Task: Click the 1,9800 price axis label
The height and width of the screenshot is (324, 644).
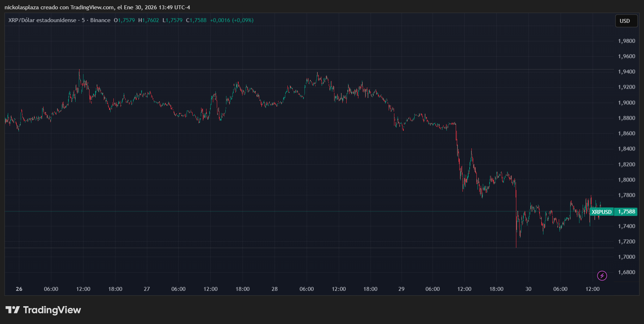Action: (627, 41)
